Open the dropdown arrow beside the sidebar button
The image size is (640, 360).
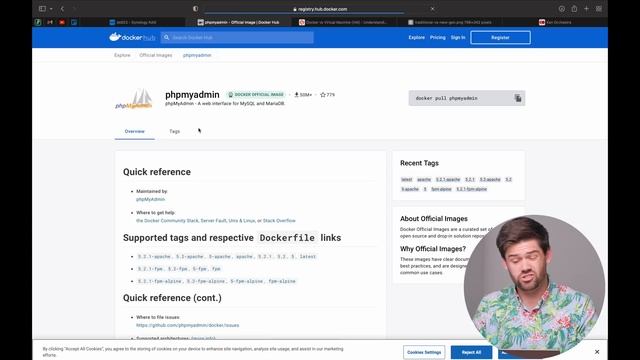[51, 9]
